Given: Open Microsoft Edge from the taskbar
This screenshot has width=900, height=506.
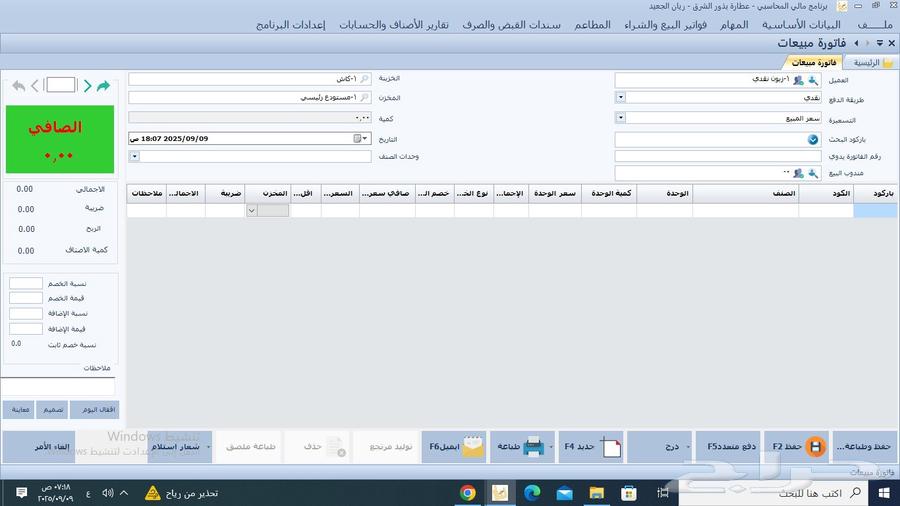Looking at the screenshot, I should tap(532, 493).
